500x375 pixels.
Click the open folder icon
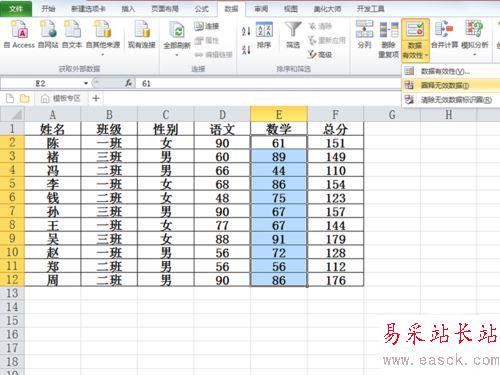coord(25,99)
